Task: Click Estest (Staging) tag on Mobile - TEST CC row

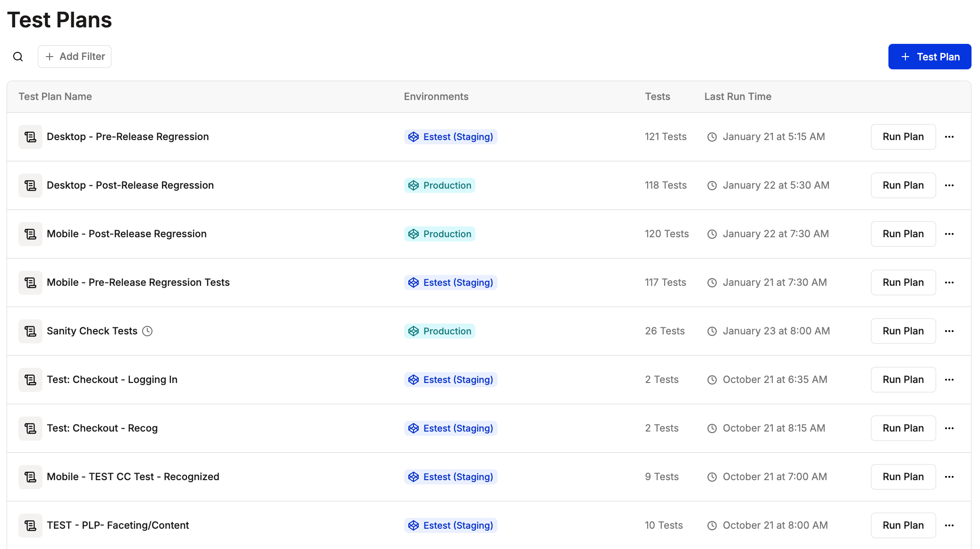Action: 451,477
